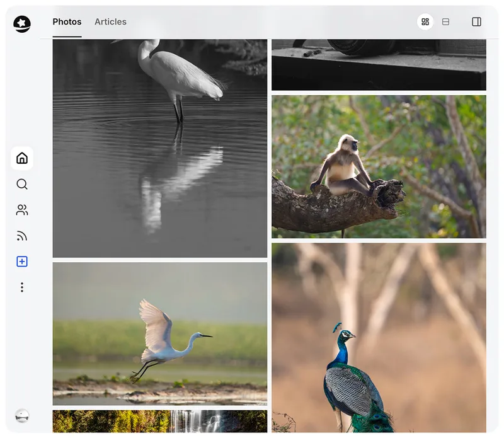Open the flying egret photo
This screenshot has height=438, width=504.
[x=160, y=334]
